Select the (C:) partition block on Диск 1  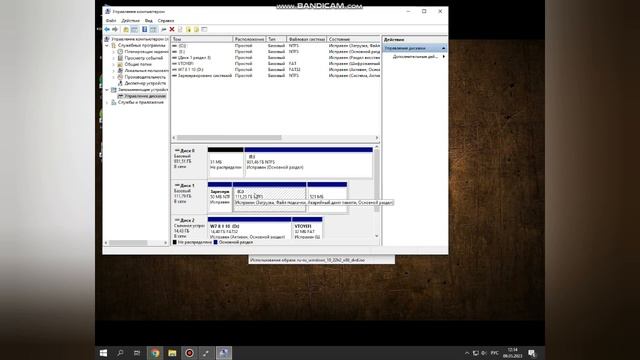[x=269, y=197]
